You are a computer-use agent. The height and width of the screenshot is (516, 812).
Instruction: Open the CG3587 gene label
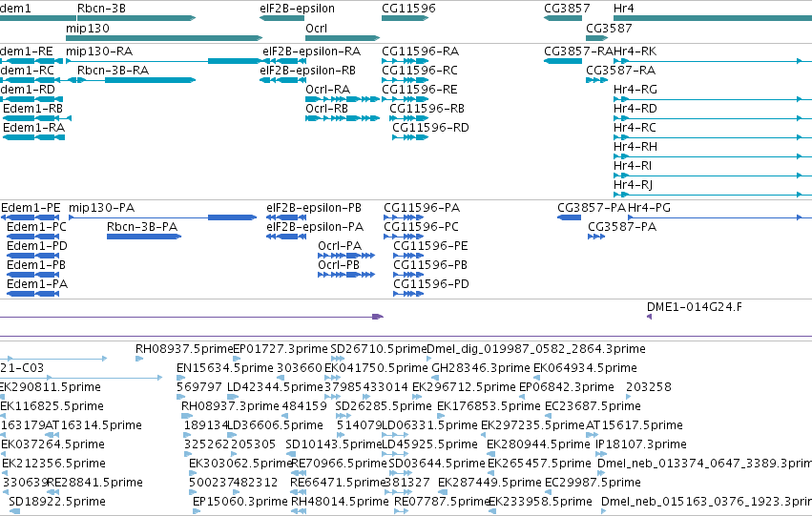coord(609,29)
